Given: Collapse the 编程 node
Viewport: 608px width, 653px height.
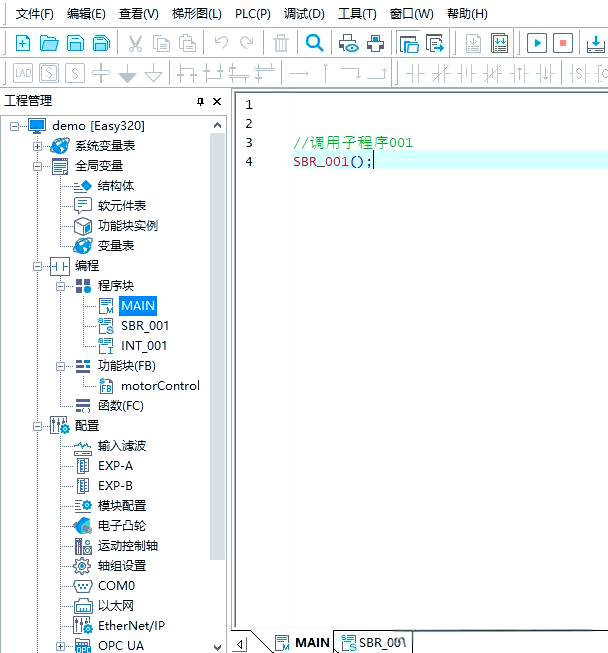Looking at the screenshot, I should coord(37,266).
